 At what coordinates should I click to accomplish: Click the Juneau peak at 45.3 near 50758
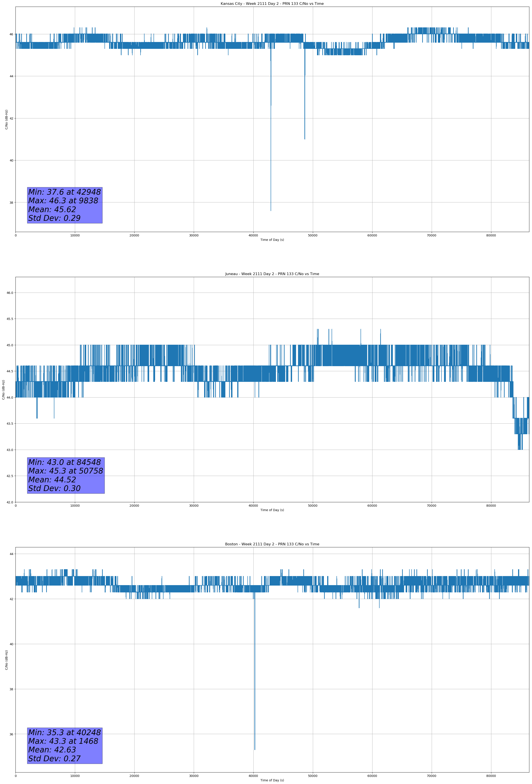coord(317,331)
